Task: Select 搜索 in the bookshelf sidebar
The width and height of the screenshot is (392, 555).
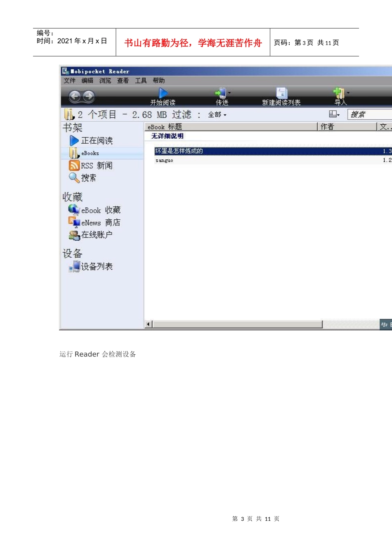Action: (88, 178)
